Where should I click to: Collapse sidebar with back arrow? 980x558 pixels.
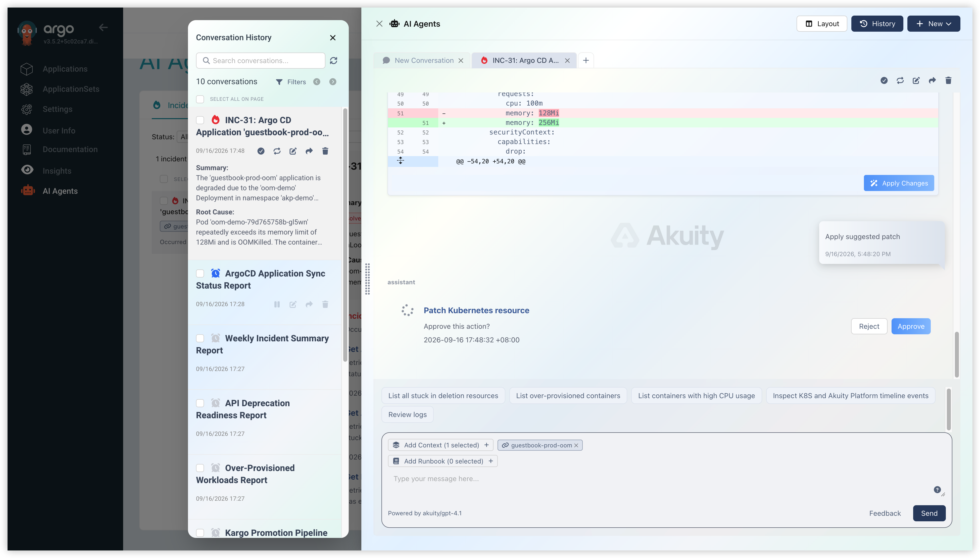pos(103,27)
